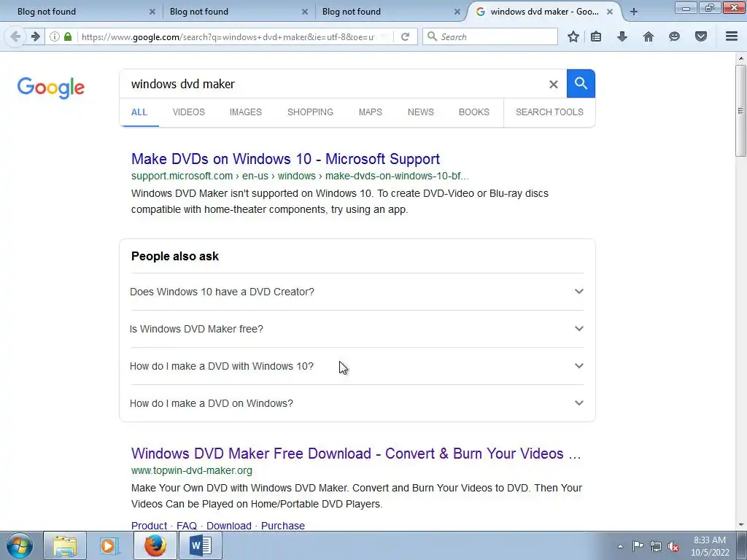The image size is (747, 560).
Task: Expand 'How do I make a DVD on Windows?'
Action: click(357, 402)
